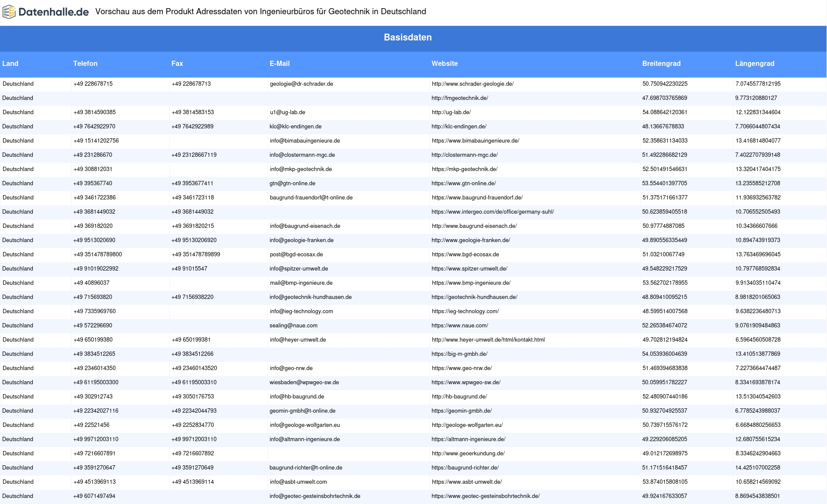Select the Längengrad column header
The height and width of the screenshot is (504, 827).
tap(755, 63)
